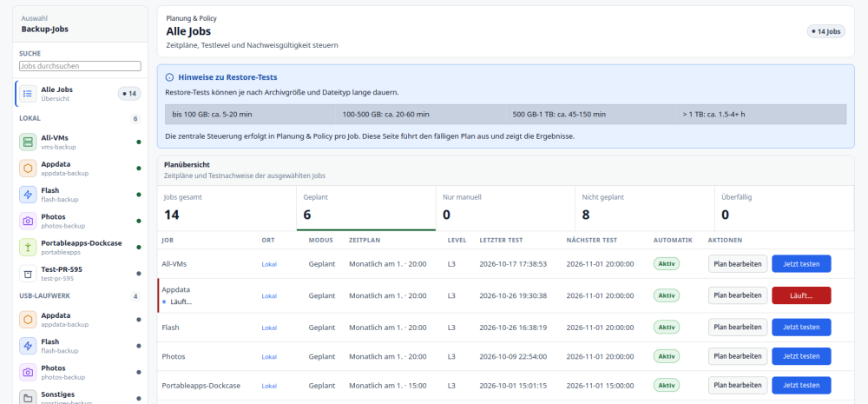Click the info icon beside Hinweise zu Restore-Tests
The height and width of the screenshot is (404, 868).
[x=169, y=77]
